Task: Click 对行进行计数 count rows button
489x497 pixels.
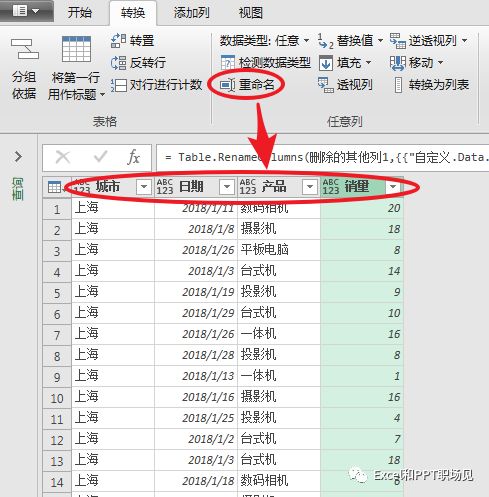Action: (x=156, y=85)
